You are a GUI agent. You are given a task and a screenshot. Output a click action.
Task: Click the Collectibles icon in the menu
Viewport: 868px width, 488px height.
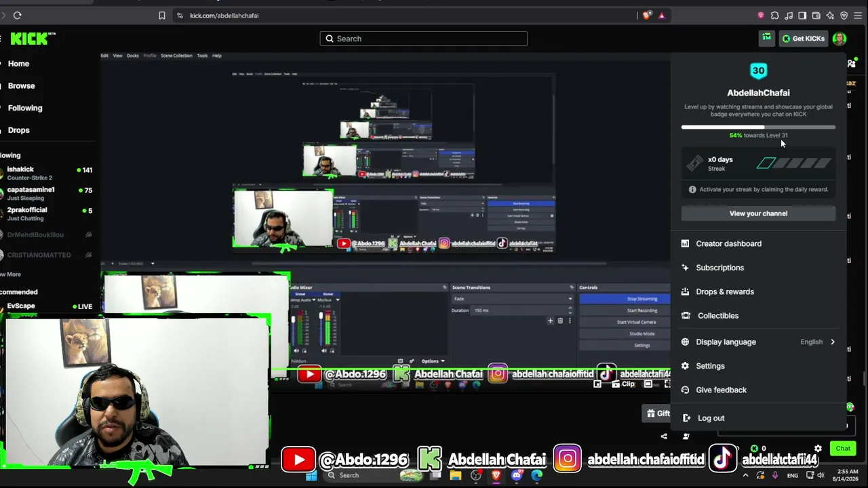(686, 316)
